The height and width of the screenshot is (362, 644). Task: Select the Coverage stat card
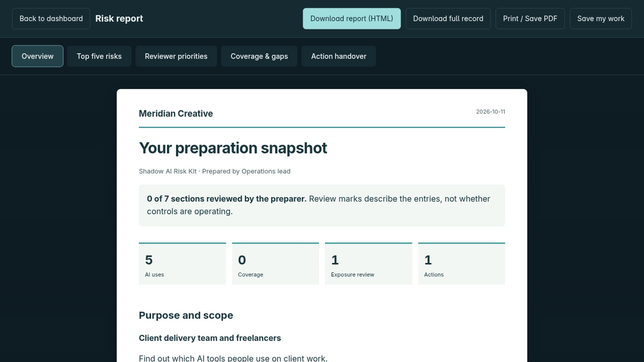click(275, 264)
